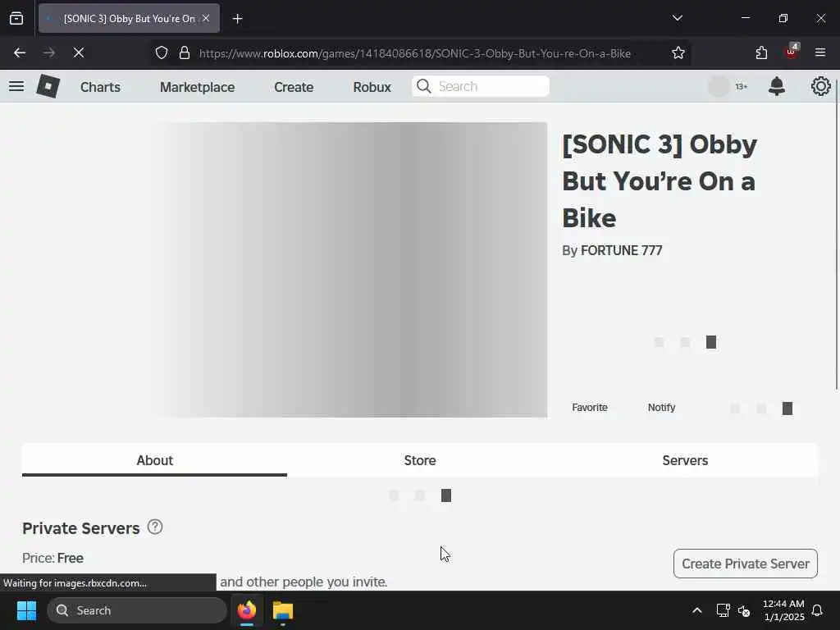Open uBlock Origin extension icon
840x630 pixels.
pyautogui.click(x=792, y=52)
